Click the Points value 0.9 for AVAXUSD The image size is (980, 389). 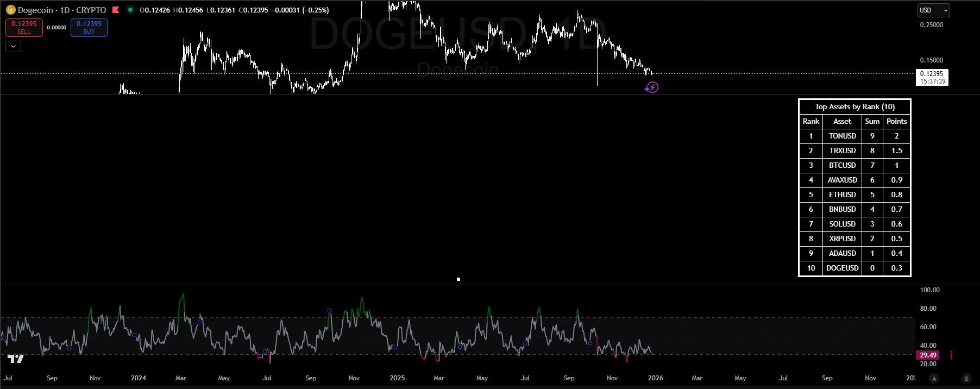pos(897,180)
